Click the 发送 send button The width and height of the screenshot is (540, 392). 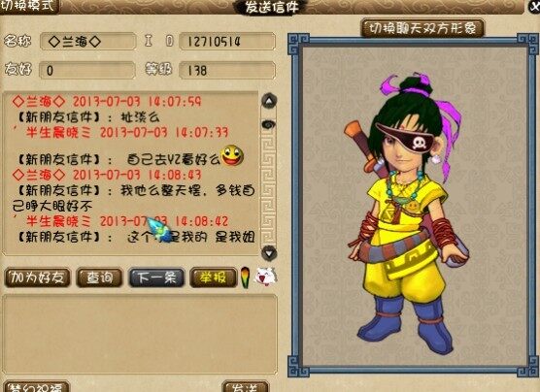point(245,386)
